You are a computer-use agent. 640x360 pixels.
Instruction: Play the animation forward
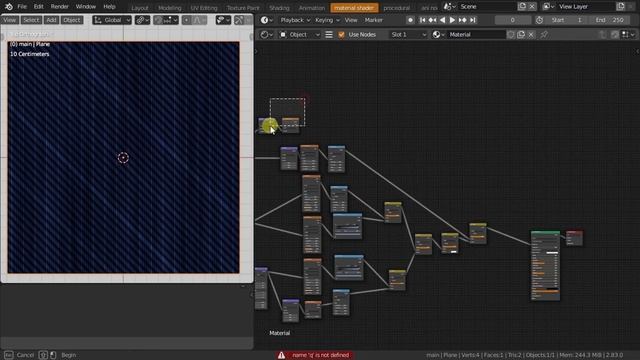click(x=452, y=20)
